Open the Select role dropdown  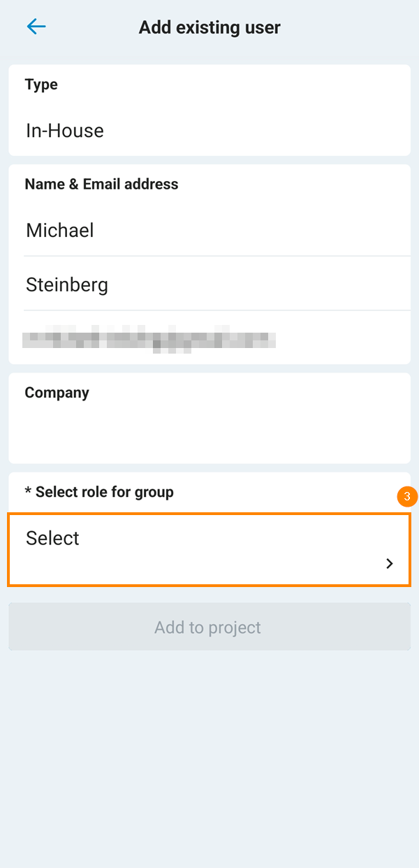(x=209, y=550)
